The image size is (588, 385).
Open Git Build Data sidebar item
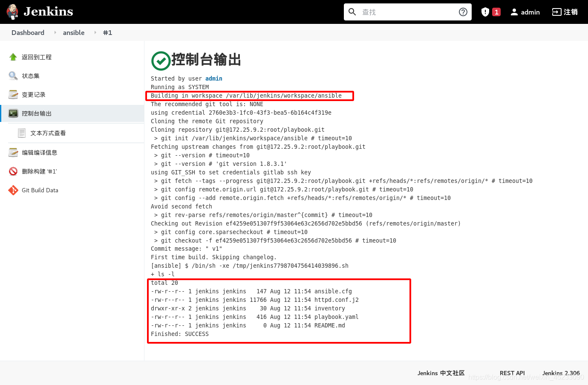40,190
